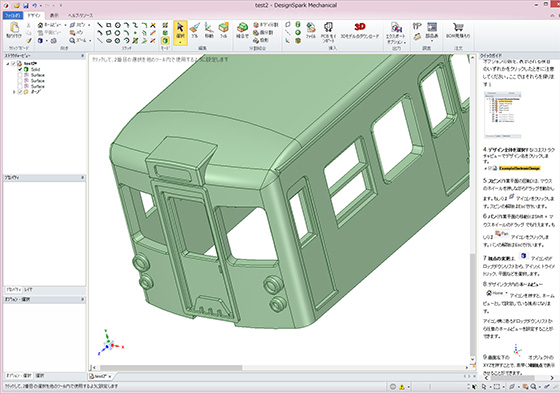Close the test2 document tab
Screen dimensions: 560x394
click(x=110, y=376)
